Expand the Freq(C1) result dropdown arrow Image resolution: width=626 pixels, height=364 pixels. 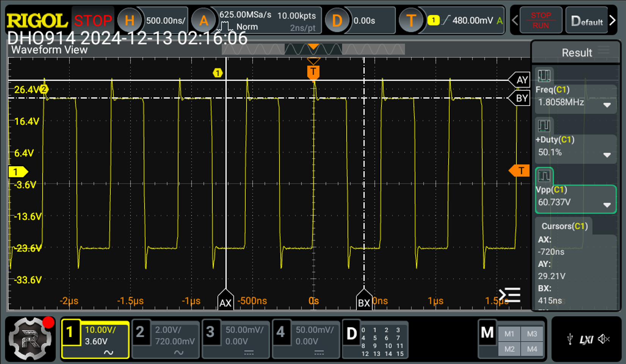(607, 105)
